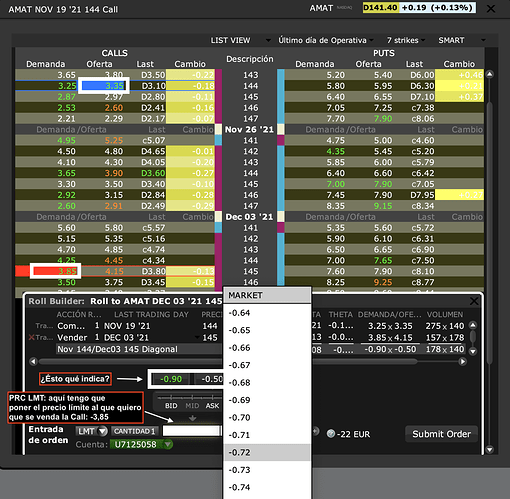Remove the Vender DEC 03 '21 leg
Screen dimensions: 510x499
click(x=32, y=338)
